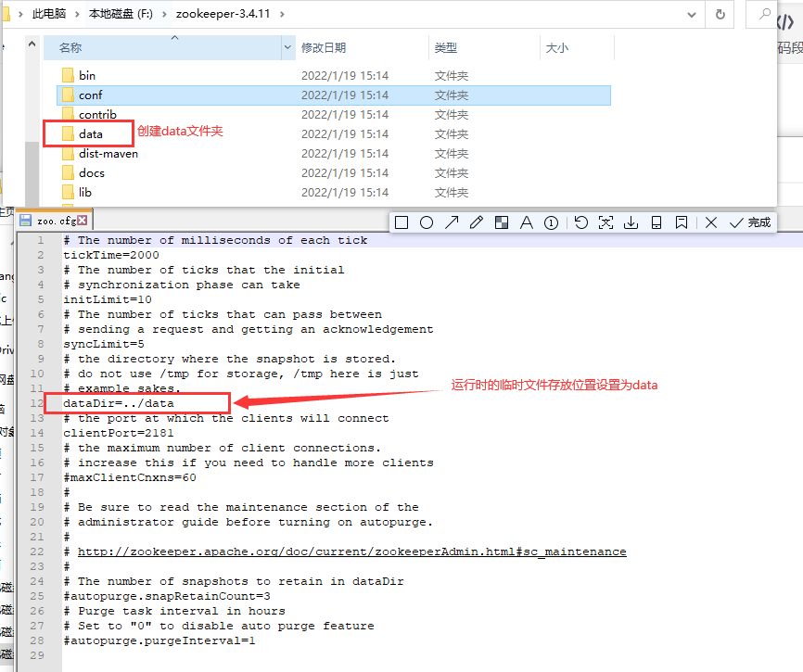803x672 pixels.
Task: Choose the mosaic blur tool
Action: point(502,222)
